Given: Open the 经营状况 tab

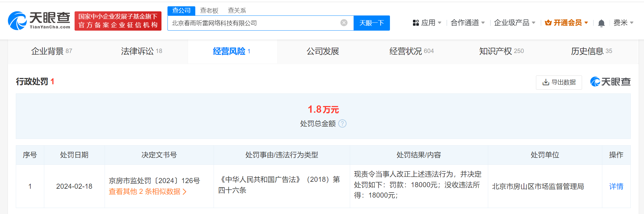Looking at the screenshot, I should [412, 51].
